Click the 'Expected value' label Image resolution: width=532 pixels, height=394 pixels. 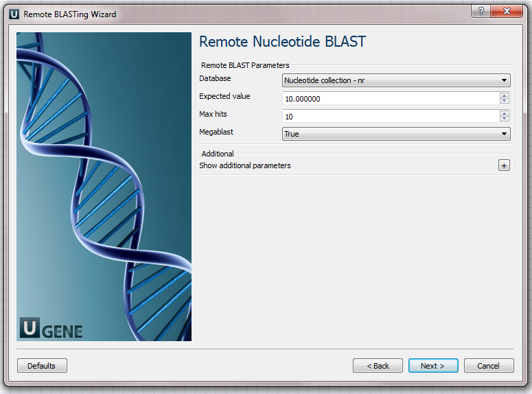[x=224, y=96]
